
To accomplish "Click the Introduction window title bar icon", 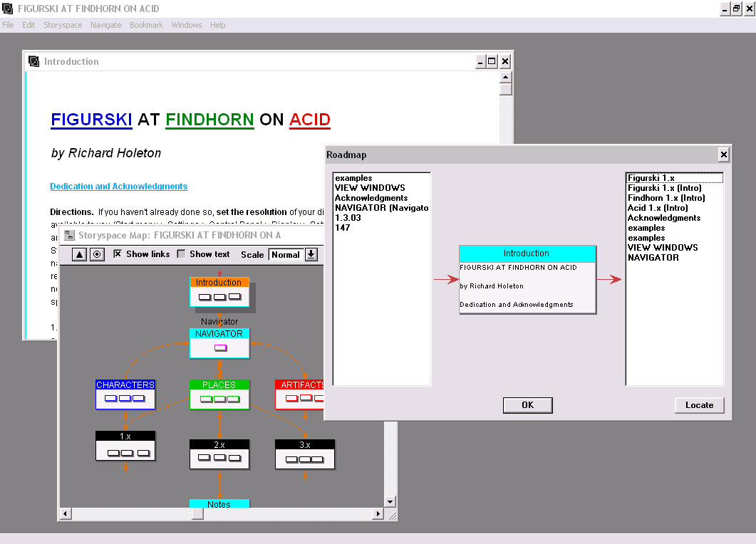I will 33,61.
